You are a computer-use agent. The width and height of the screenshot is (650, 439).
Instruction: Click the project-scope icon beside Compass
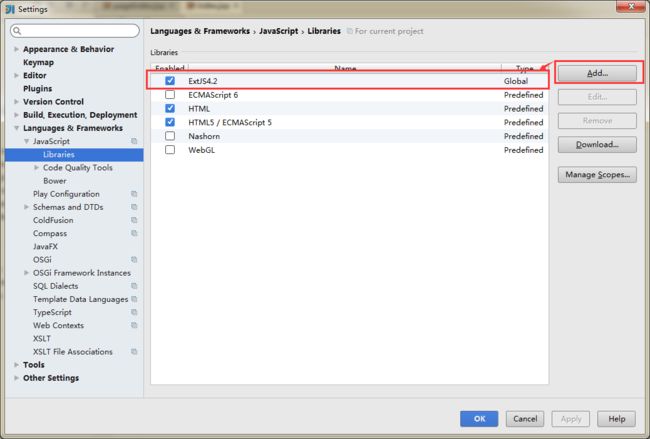134,233
